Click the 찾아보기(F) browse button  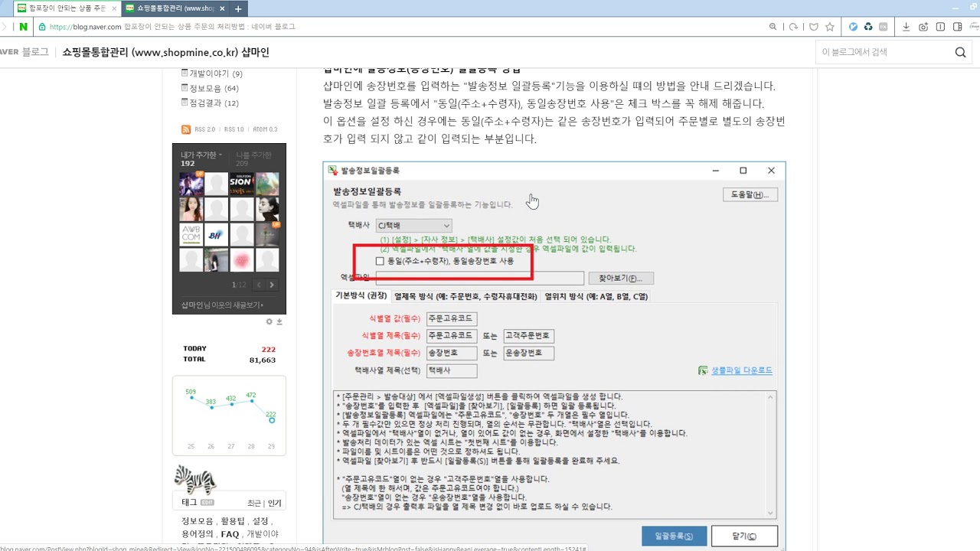pos(621,278)
